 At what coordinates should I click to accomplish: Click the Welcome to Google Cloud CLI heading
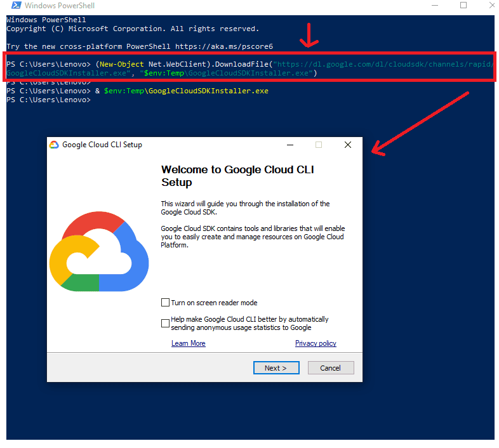pos(237,176)
